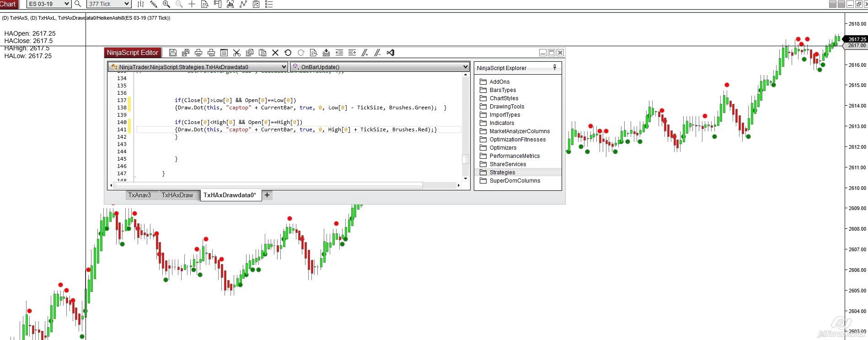
Task: Open the ChartStyles folder
Action: 499,98
